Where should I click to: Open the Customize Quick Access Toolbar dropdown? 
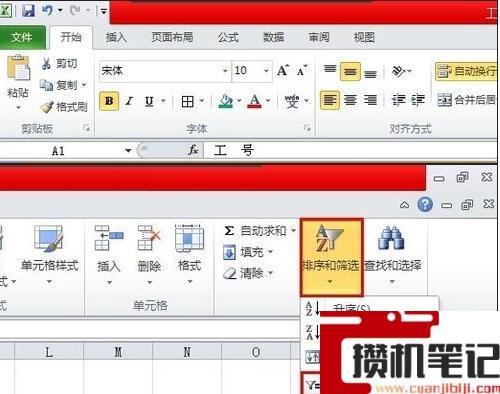[x=104, y=12]
